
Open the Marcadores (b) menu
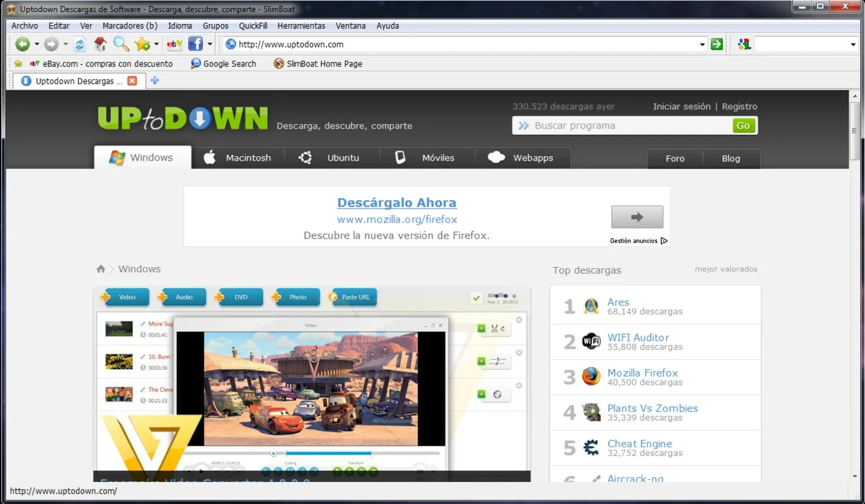tap(130, 26)
